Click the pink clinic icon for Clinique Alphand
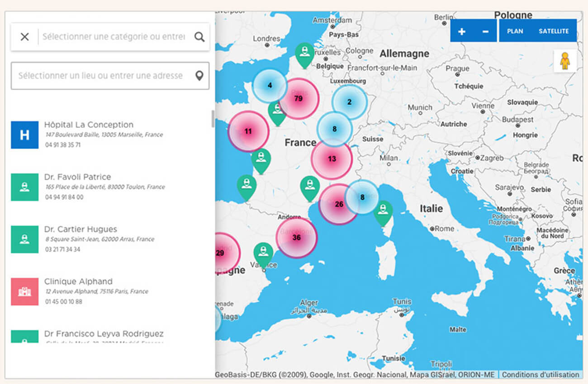This screenshot has height=384, width=588. tap(24, 291)
